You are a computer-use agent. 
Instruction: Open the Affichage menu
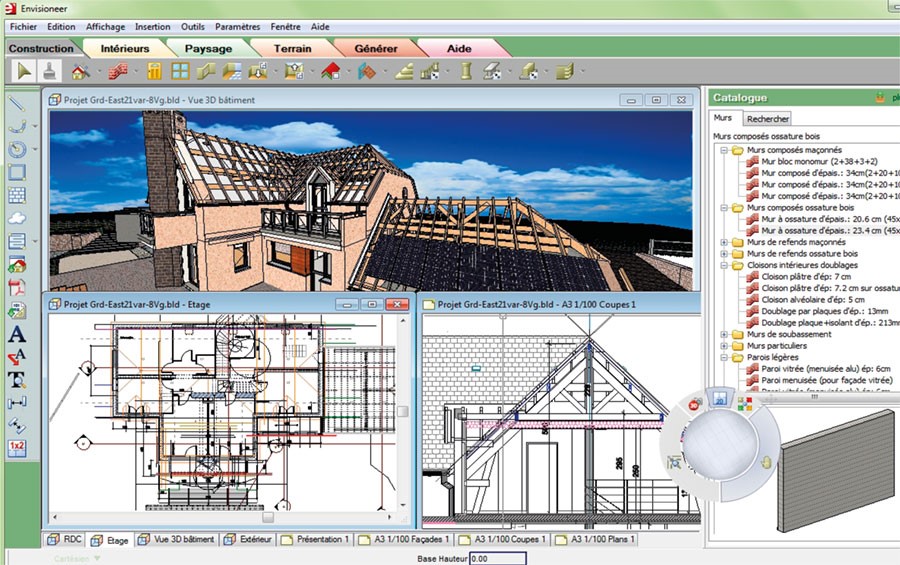(105, 27)
